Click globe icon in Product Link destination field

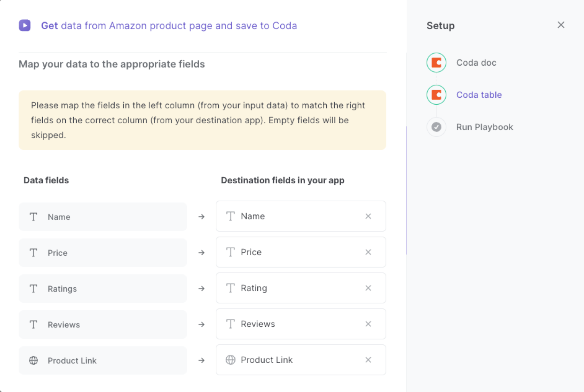coord(231,360)
